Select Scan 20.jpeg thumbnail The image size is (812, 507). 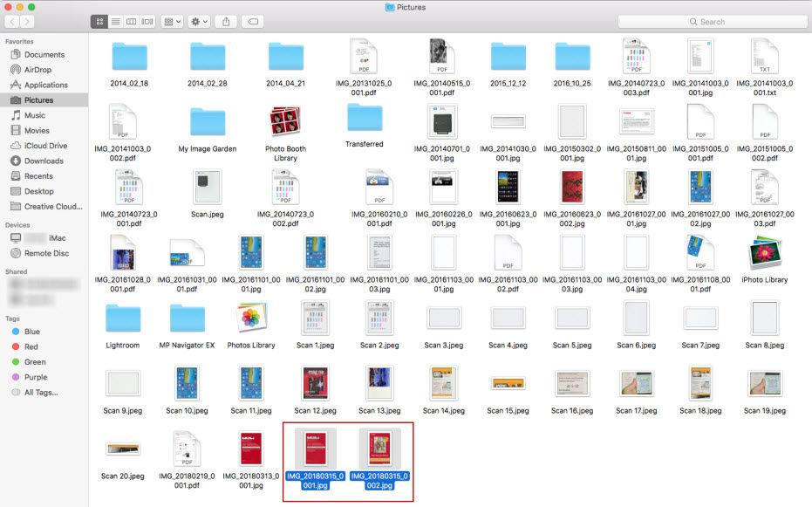123,449
